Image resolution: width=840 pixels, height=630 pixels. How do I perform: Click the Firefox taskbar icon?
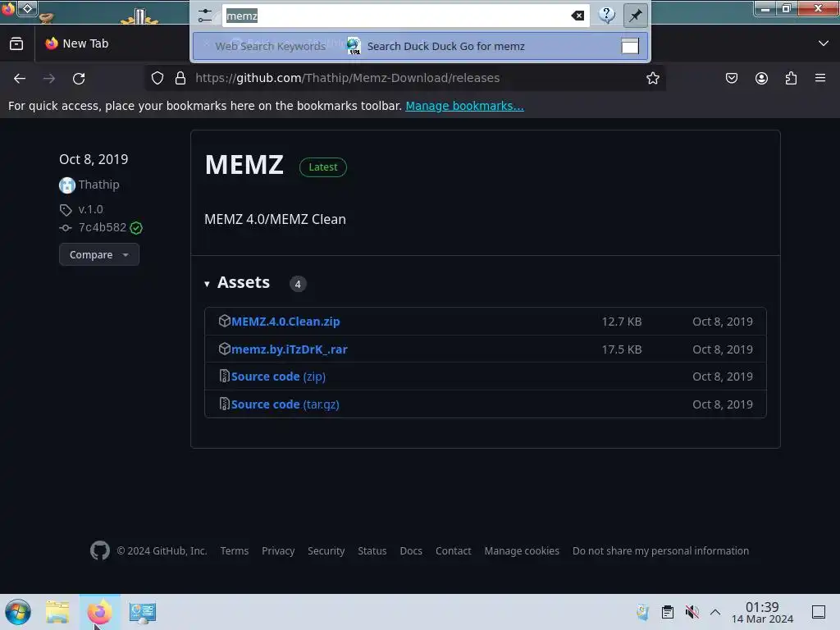tap(99, 612)
